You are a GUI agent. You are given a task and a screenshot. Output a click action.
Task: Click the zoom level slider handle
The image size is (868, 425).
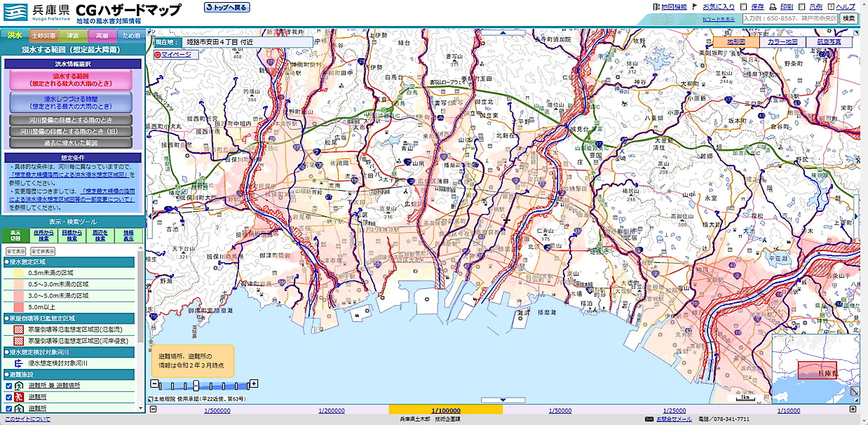pyautogui.click(x=196, y=385)
